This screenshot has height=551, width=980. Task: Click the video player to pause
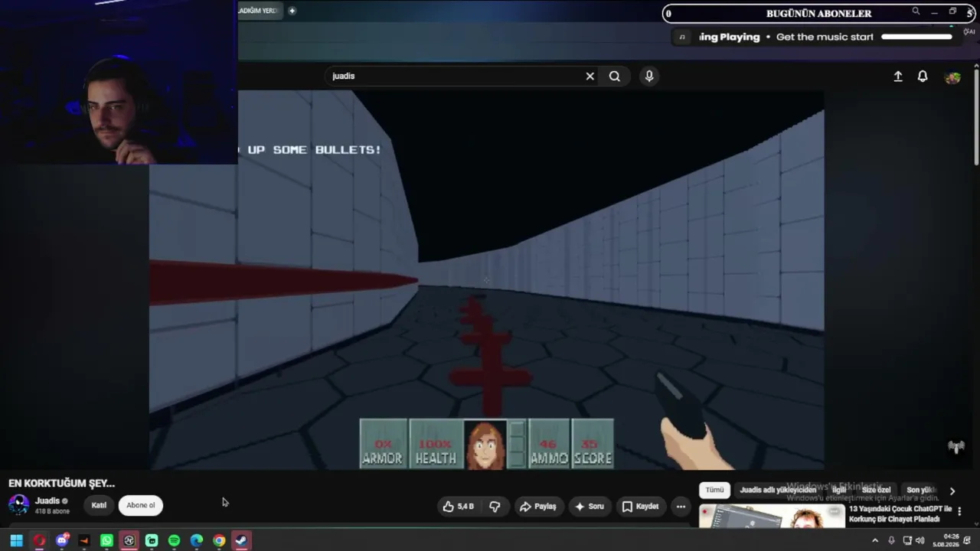coord(487,279)
